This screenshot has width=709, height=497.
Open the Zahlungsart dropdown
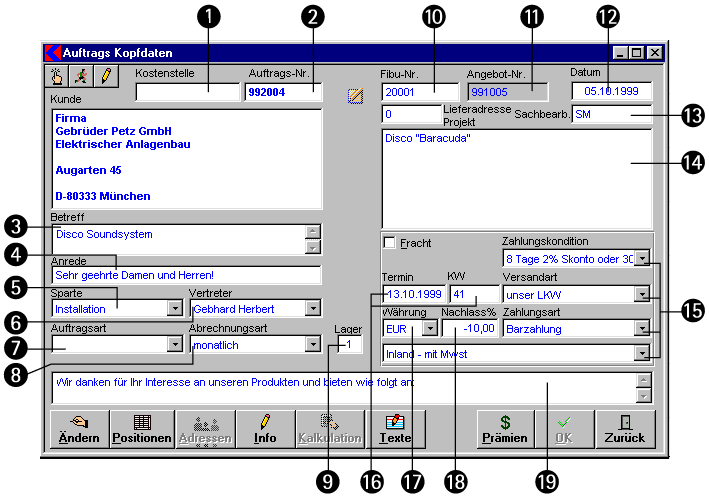click(641, 327)
